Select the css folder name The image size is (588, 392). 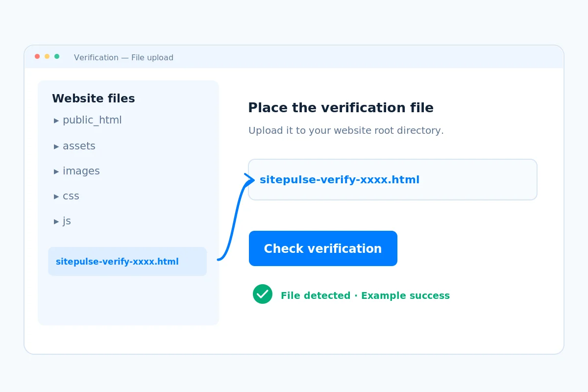[x=71, y=196]
